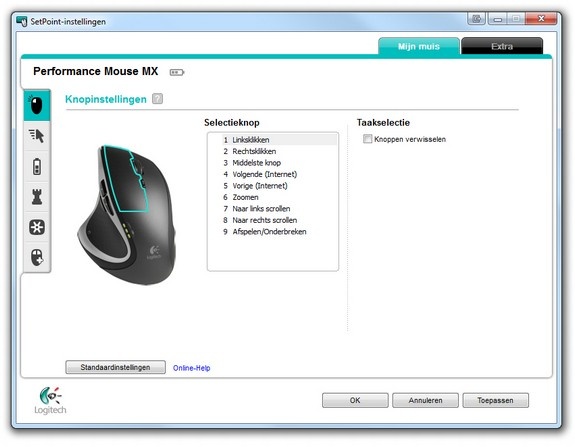Screen dimensions: 575x447
Task: Click the Toepassen button
Action: point(495,400)
